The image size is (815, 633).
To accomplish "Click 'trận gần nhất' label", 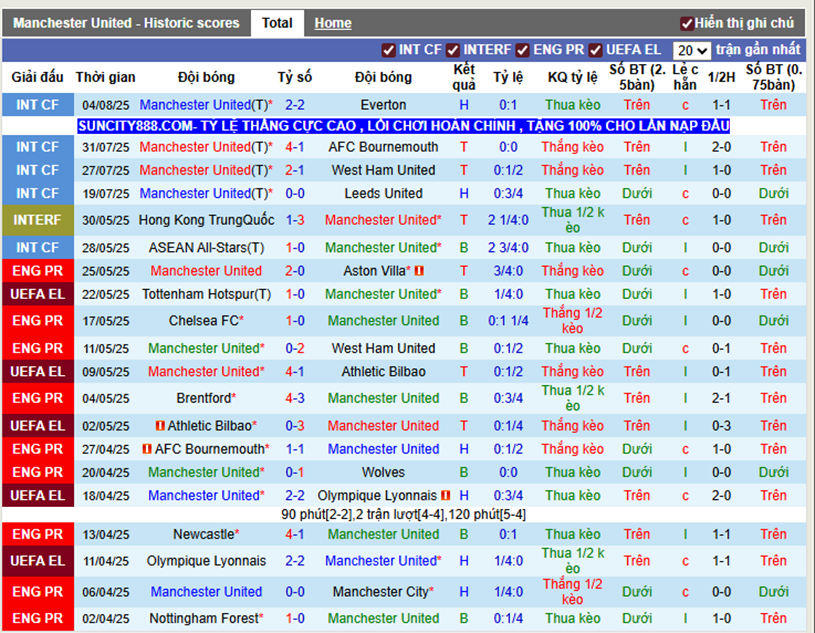I will (x=758, y=50).
